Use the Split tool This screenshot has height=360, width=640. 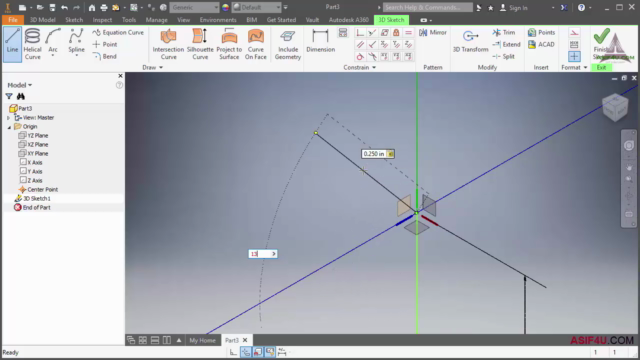tap(503, 56)
